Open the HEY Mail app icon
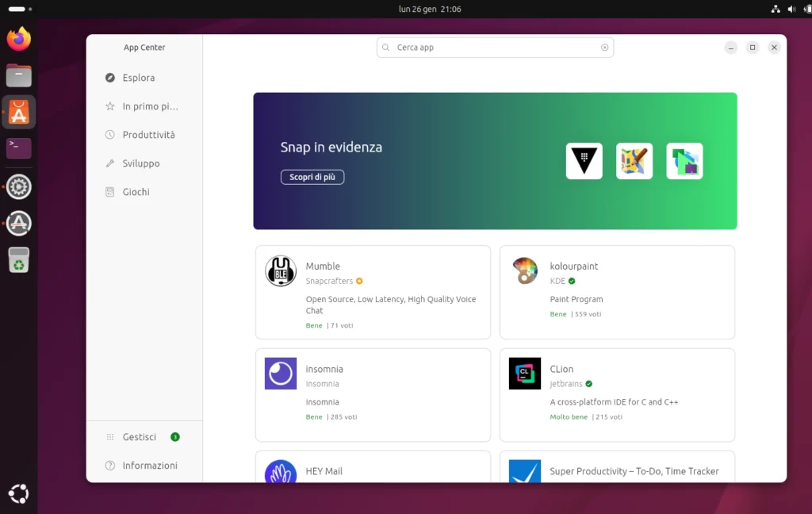 (x=280, y=471)
